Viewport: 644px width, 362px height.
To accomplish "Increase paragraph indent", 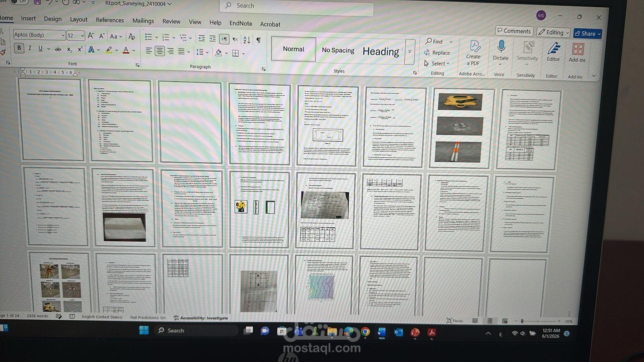I will [x=213, y=39].
